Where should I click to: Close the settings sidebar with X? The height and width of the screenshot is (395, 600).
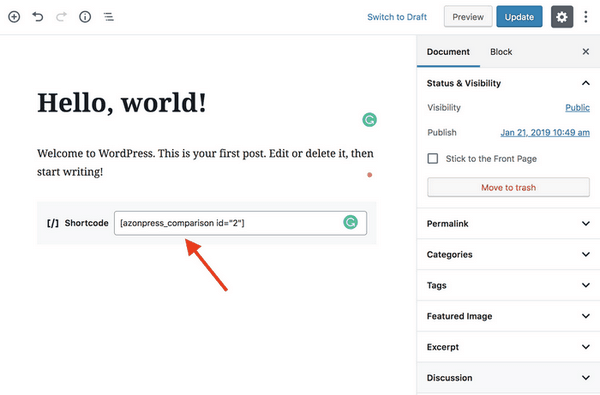click(x=586, y=52)
